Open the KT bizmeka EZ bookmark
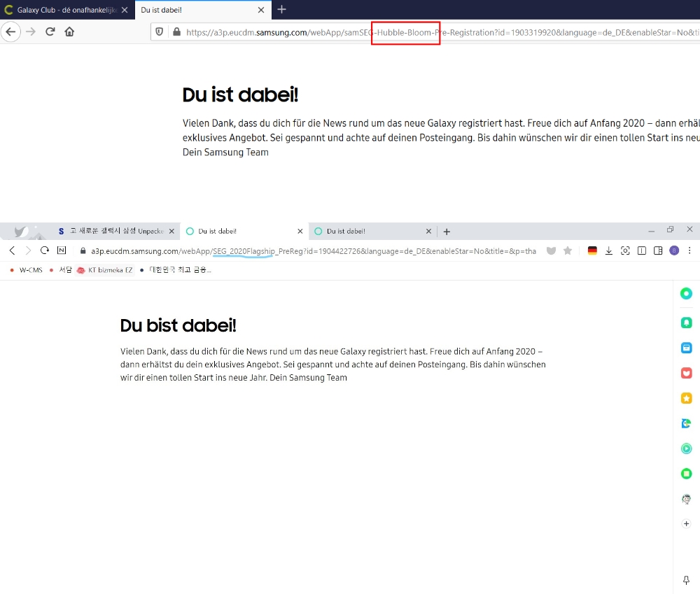Viewport: 700px width, 594px height. [104, 270]
